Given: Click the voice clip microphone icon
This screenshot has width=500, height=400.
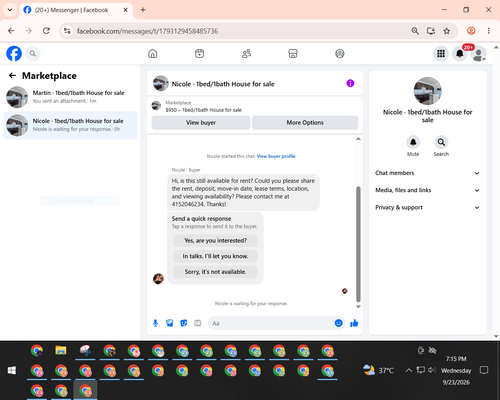Looking at the screenshot, I should (x=155, y=323).
